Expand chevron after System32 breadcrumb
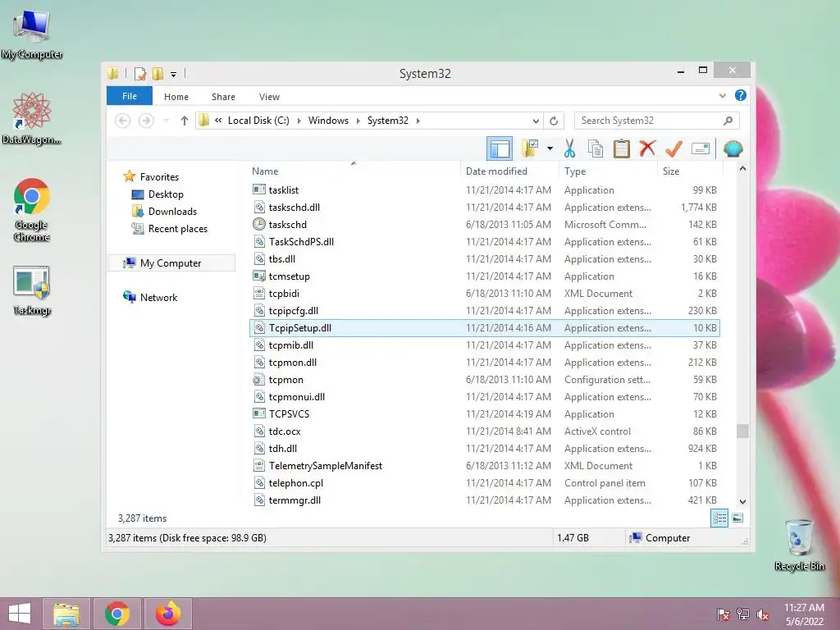Viewport: 840px width, 630px height. (418, 121)
